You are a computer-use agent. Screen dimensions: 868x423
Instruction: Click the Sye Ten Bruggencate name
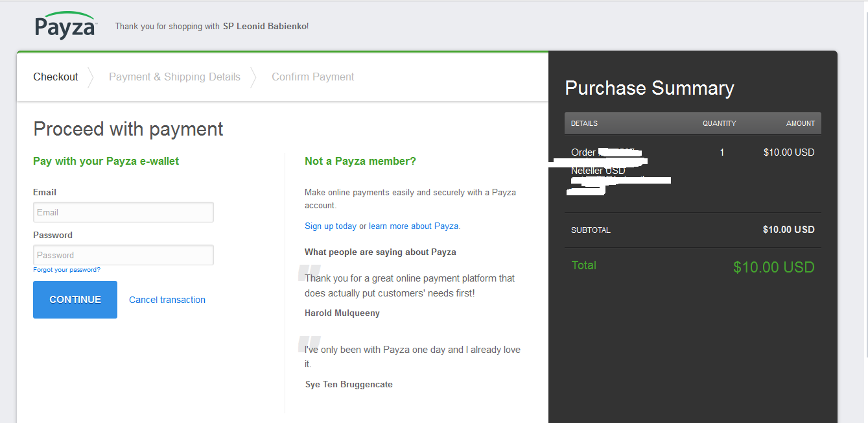349,385
